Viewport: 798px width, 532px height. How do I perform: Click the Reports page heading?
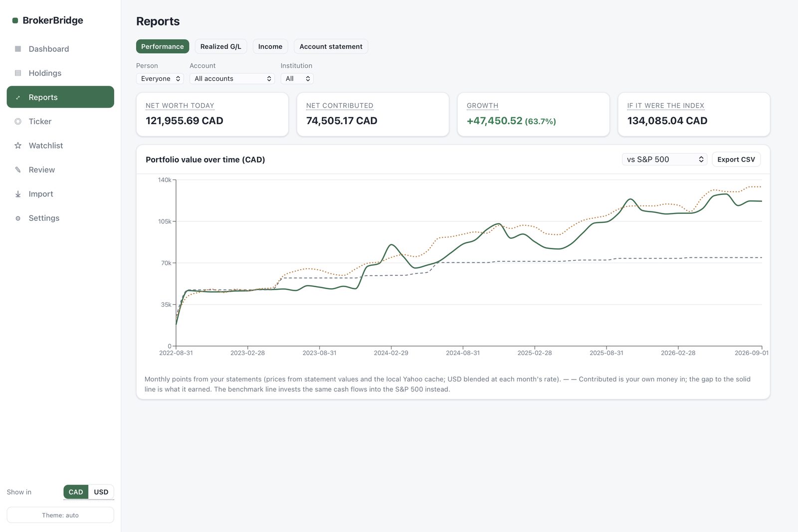tap(158, 21)
